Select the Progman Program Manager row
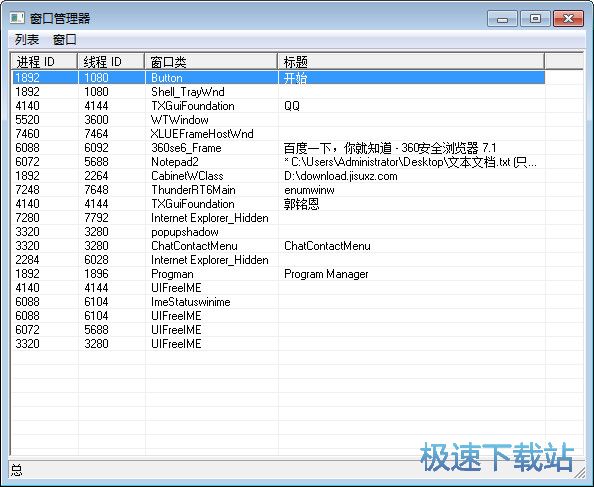594x487 pixels. click(x=278, y=274)
